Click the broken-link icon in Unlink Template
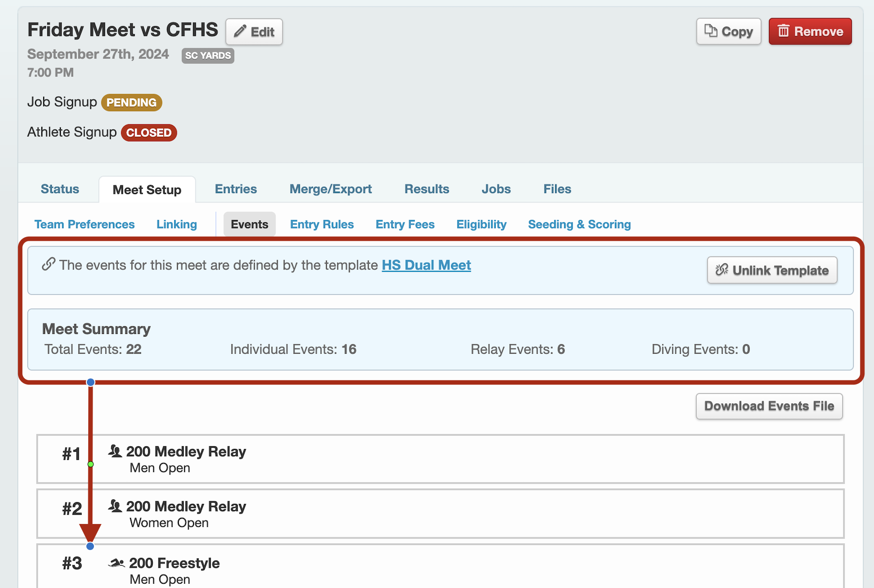 point(722,270)
